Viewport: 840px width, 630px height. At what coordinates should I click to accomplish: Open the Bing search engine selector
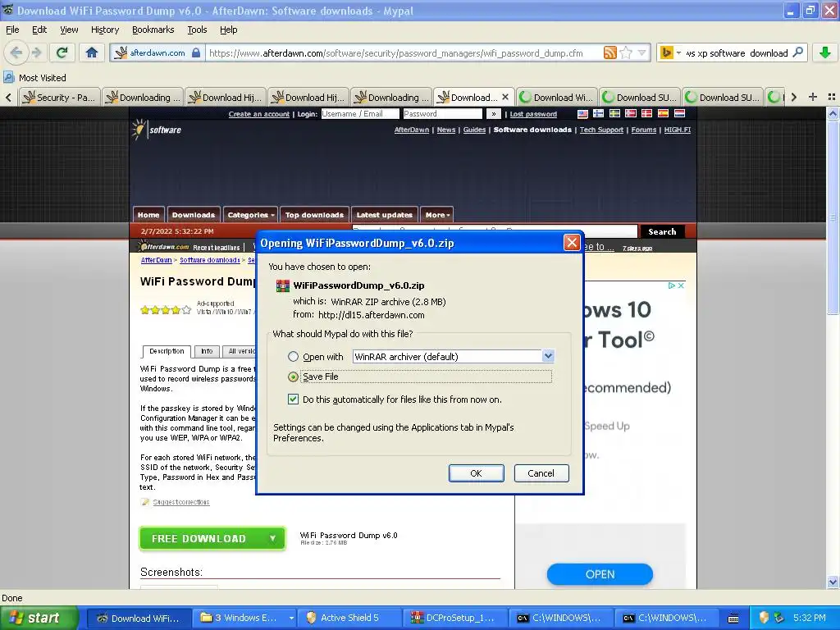pos(670,52)
